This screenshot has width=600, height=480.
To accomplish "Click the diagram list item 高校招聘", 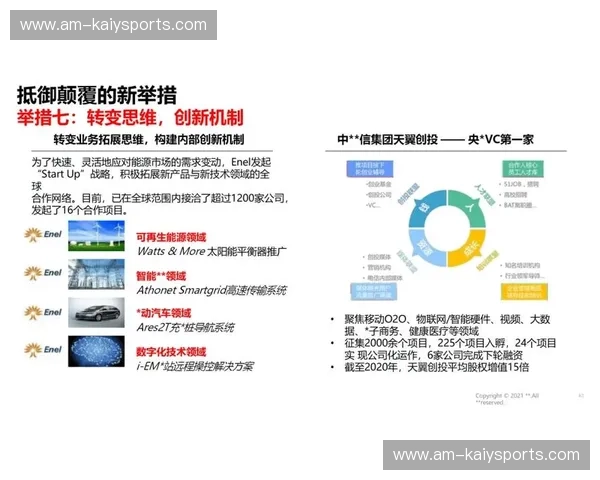I will (x=513, y=194).
